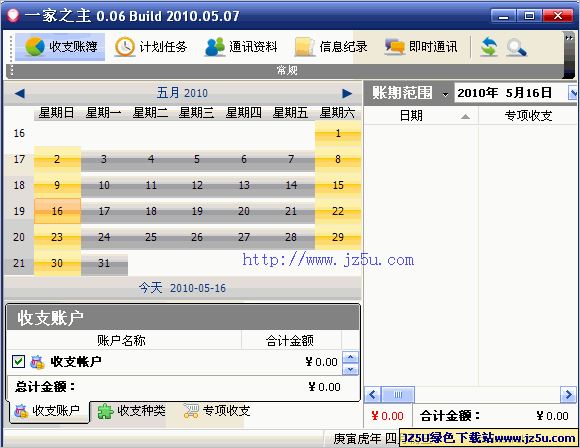Click the green refresh arrows icon
This screenshot has width=580, height=448.
pos(489,47)
